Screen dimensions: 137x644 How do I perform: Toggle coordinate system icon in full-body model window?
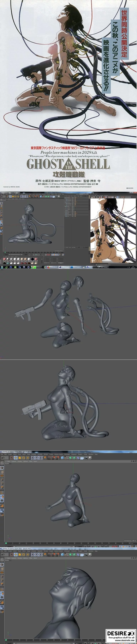[x=45, y=458]
